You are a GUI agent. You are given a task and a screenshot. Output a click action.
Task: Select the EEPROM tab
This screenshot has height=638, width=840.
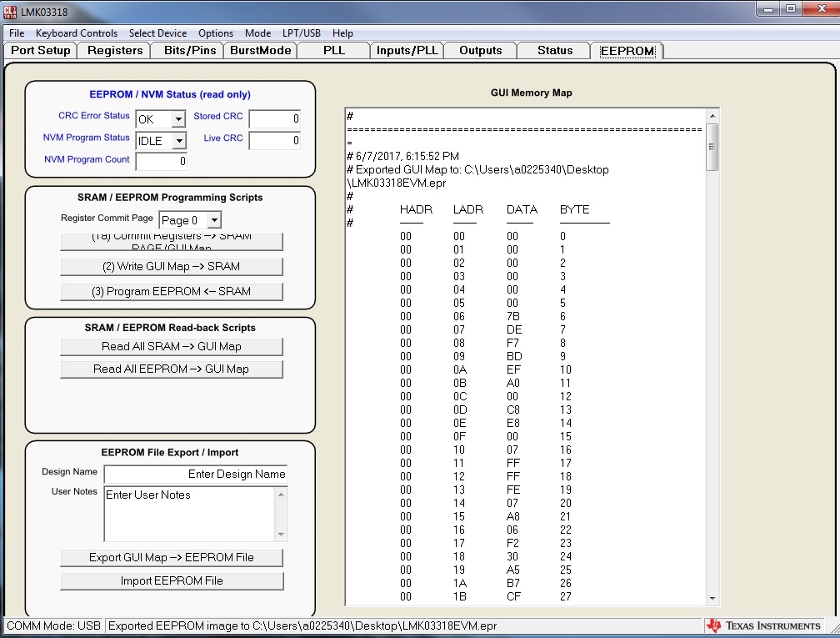pyautogui.click(x=627, y=51)
